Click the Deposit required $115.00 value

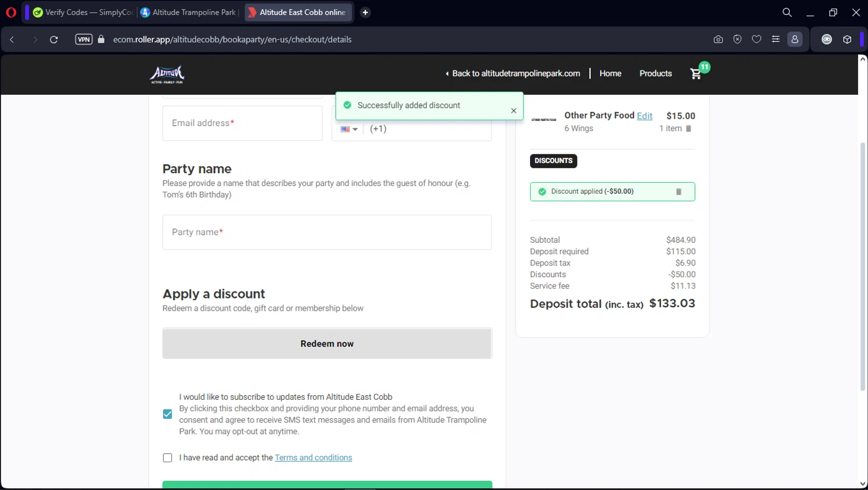[681, 252]
